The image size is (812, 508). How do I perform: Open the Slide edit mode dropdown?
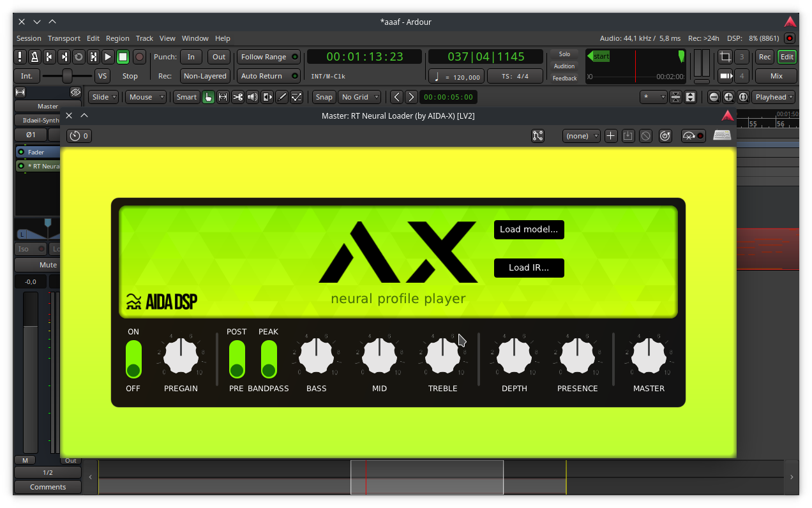point(103,97)
